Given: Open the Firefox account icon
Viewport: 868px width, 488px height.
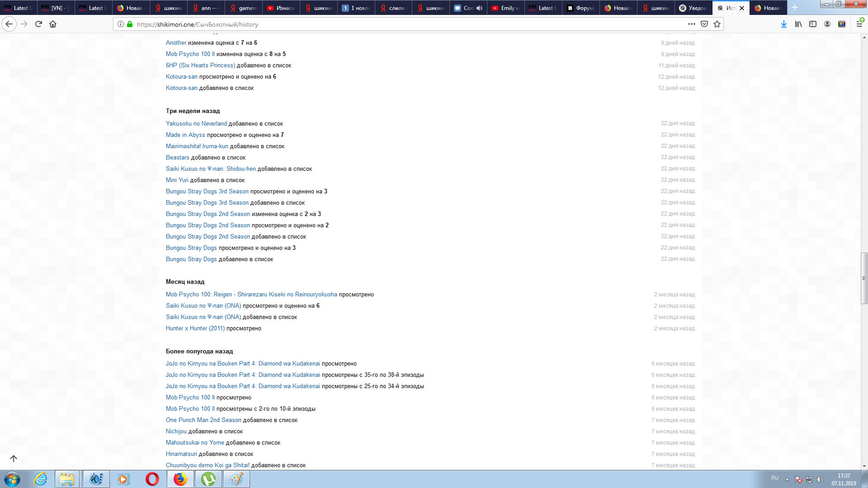Looking at the screenshot, I should click(827, 24).
